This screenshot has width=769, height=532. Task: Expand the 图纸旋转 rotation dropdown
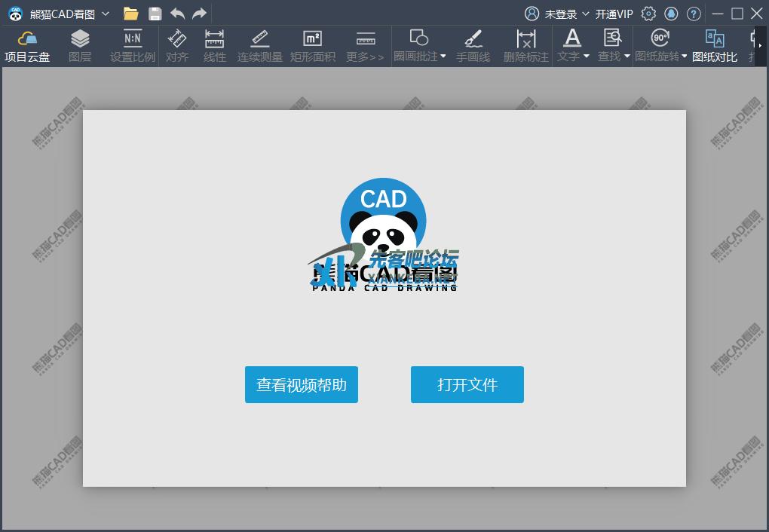coord(685,57)
